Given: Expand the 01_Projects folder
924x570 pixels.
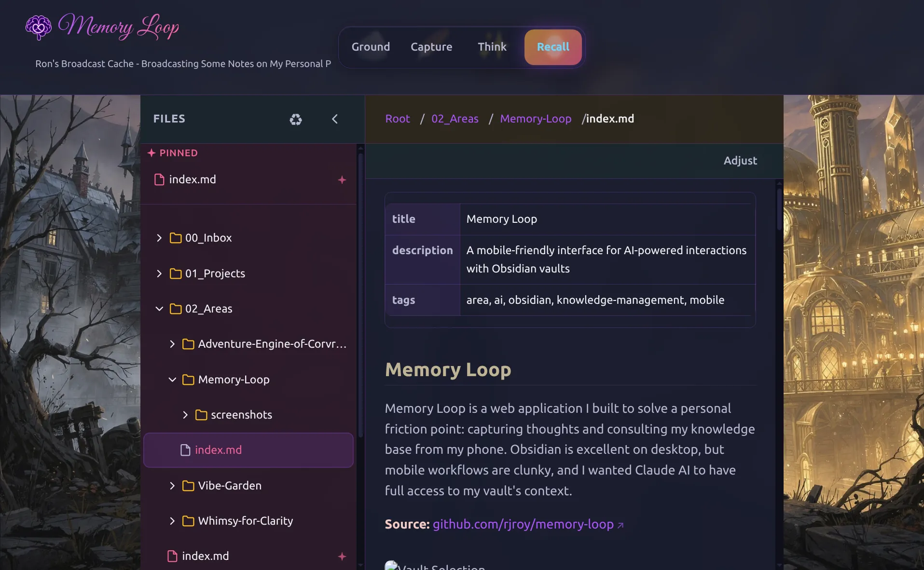Looking at the screenshot, I should pyautogui.click(x=159, y=273).
